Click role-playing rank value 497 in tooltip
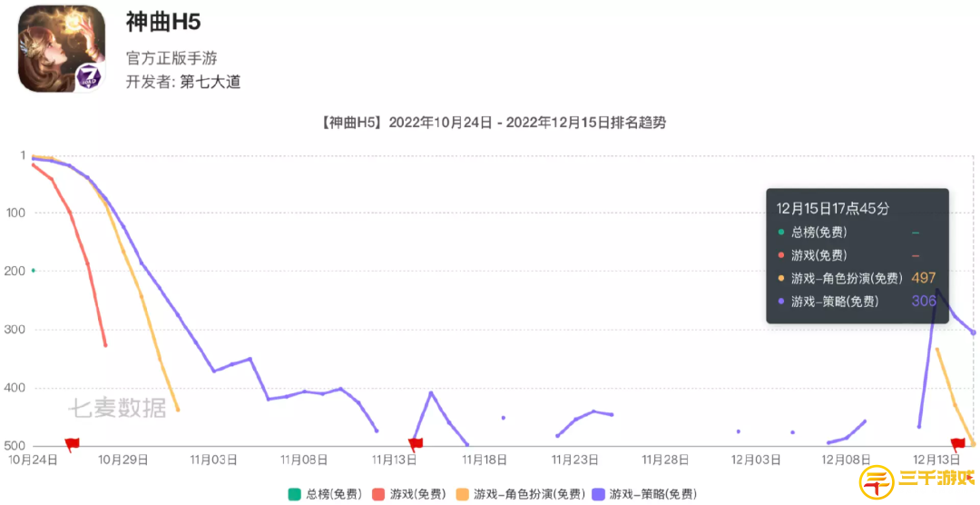This screenshot has width=980, height=505. 923,278
